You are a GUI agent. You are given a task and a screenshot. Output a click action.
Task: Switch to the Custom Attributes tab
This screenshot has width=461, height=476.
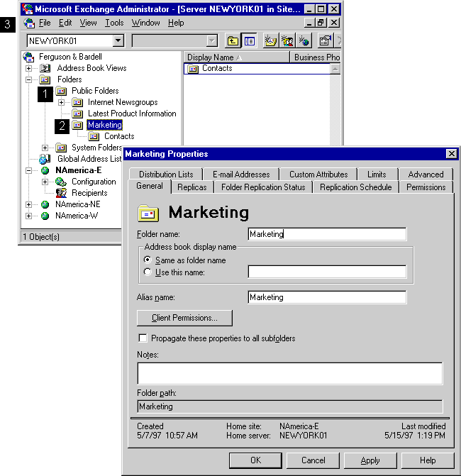(x=318, y=175)
